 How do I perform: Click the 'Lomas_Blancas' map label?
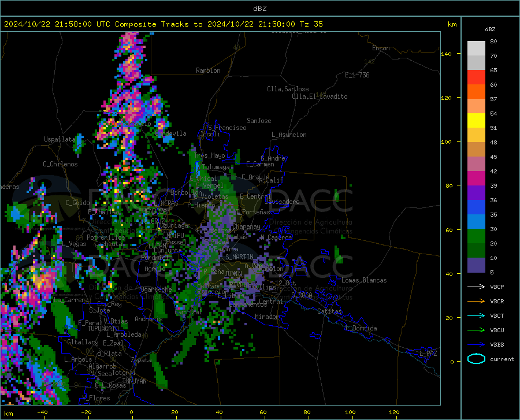coord(364,280)
